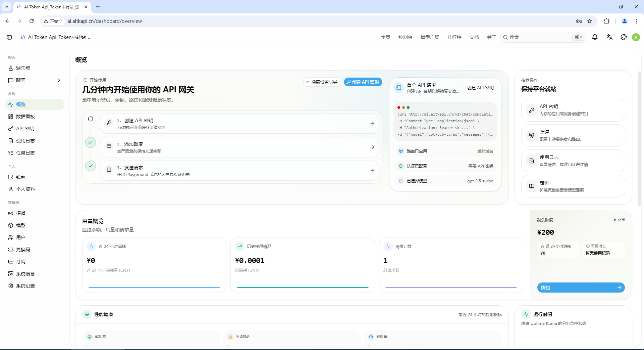Screen dimensions: 644x350
Task: Open 系统设置 in the sidebar
Action: pyautogui.click(x=35, y=286)
